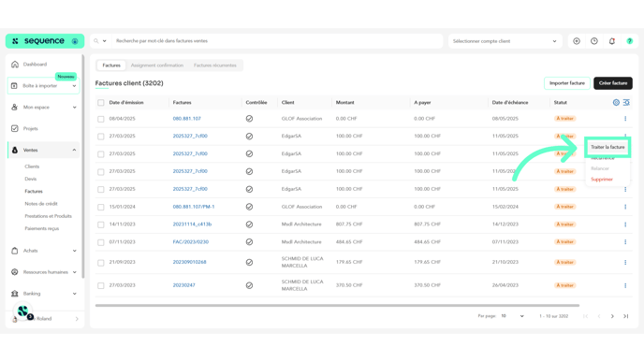Open Notes de crédit page
This screenshot has width=644, height=362.
point(41,204)
